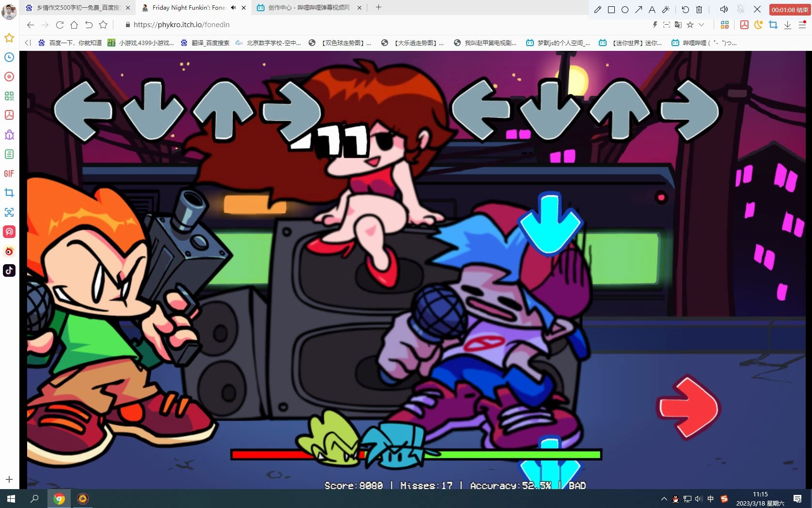Show hidden system tray icons
Image resolution: width=812 pixels, height=508 pixels.
664,499
